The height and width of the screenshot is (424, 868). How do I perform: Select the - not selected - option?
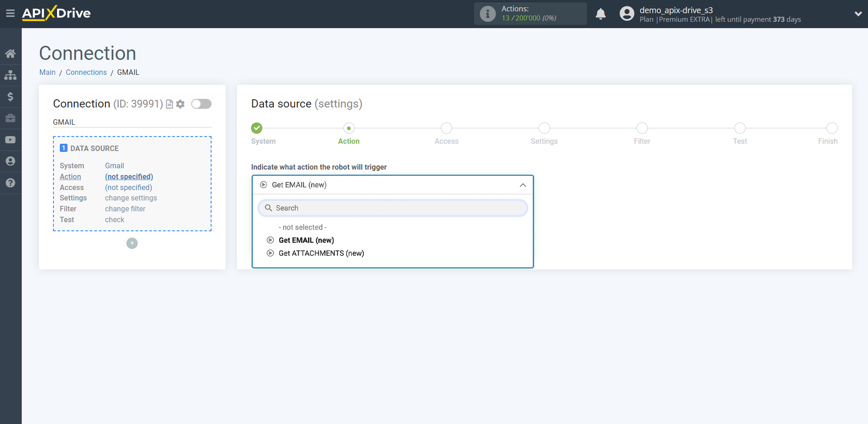tap(302, 227)
